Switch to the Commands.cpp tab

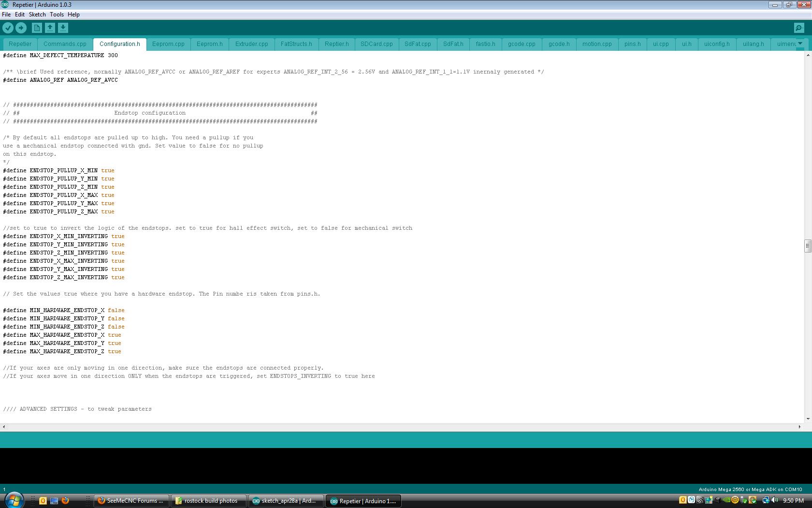(x=65, y=44)
